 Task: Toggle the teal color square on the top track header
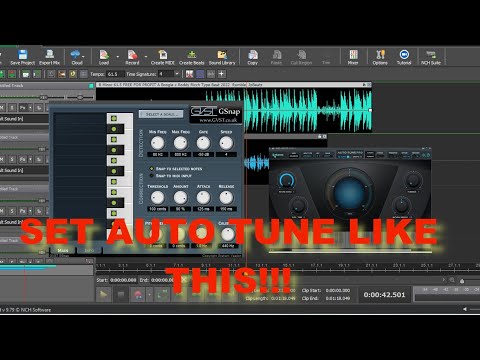(91, 86)
